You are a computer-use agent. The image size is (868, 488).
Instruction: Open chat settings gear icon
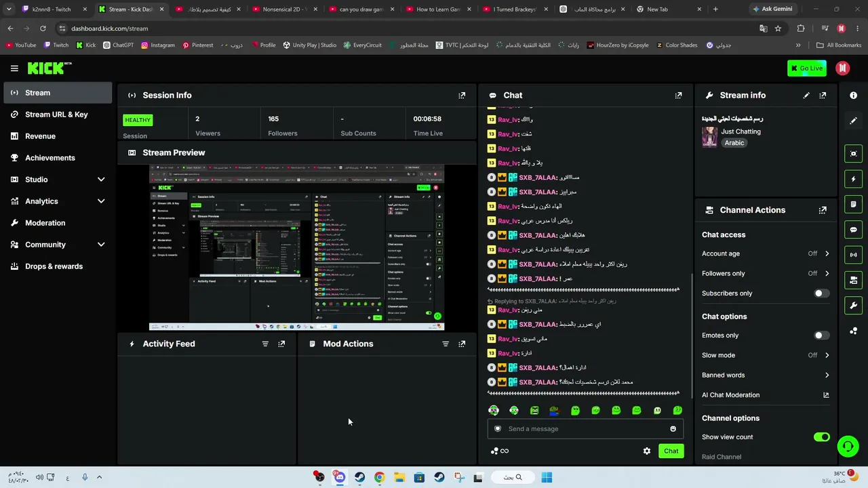(x=647, y=451)
